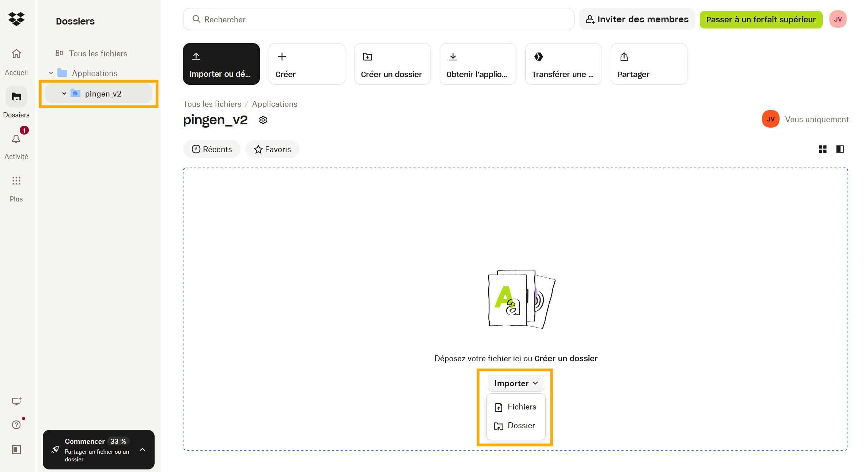Collapse the Applications folder tree
This screenshot has width=868, height=472.
(x=51, y=73)
